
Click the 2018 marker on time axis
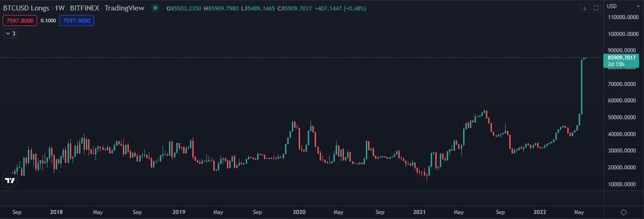tap(56, 212)
